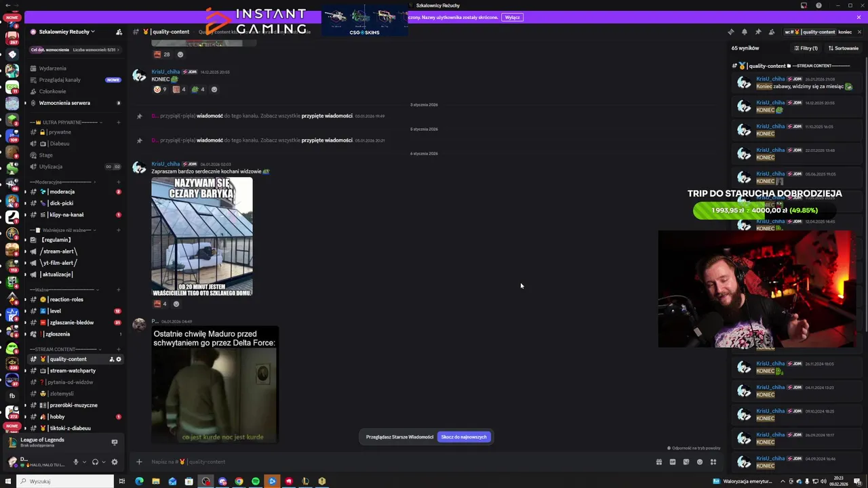This screenshot has height=488, width=868.
Task: Open the server boost goal bar
Action: (x=75, y=49)
